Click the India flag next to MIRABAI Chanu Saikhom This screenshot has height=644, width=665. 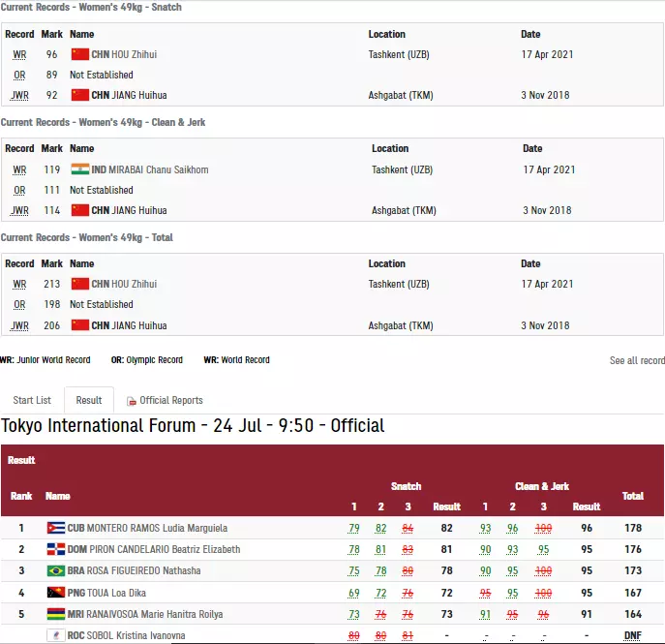(79, 169)
